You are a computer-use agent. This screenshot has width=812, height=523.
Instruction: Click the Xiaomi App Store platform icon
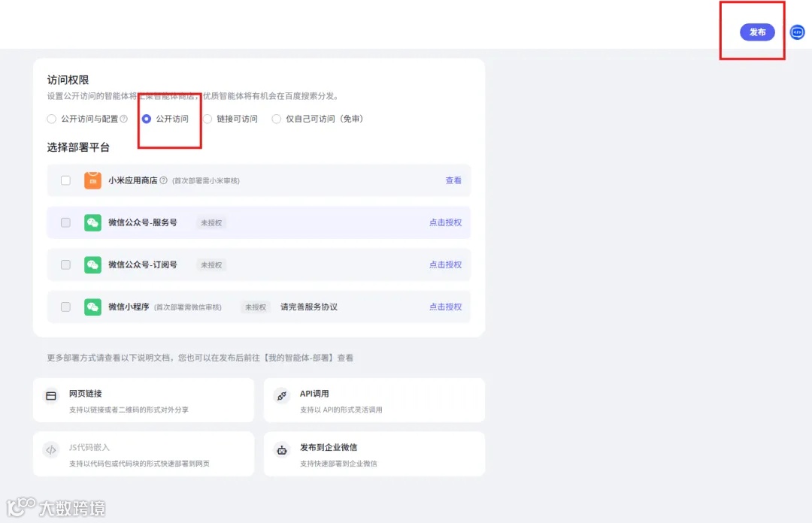[x=92, y=180]
